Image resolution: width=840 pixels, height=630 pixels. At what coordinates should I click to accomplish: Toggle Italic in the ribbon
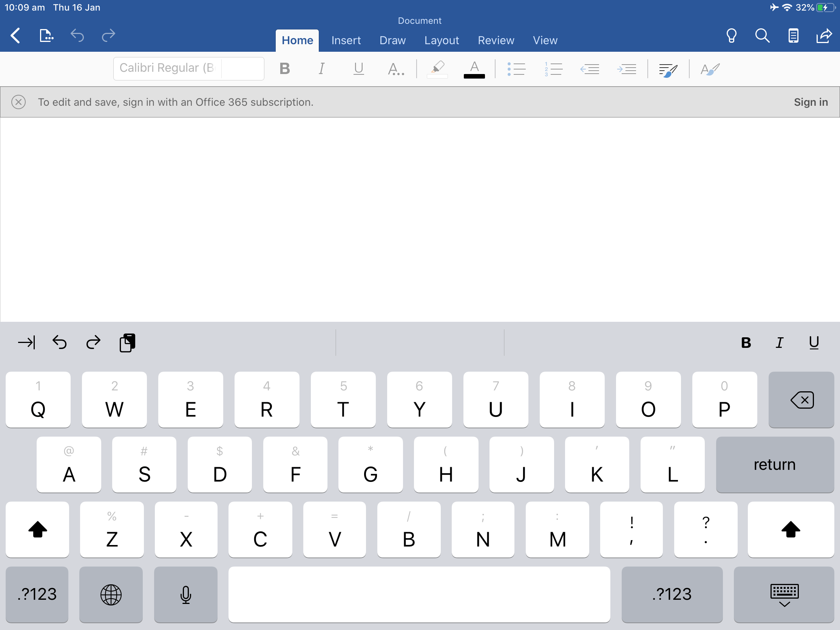[321, 69]
